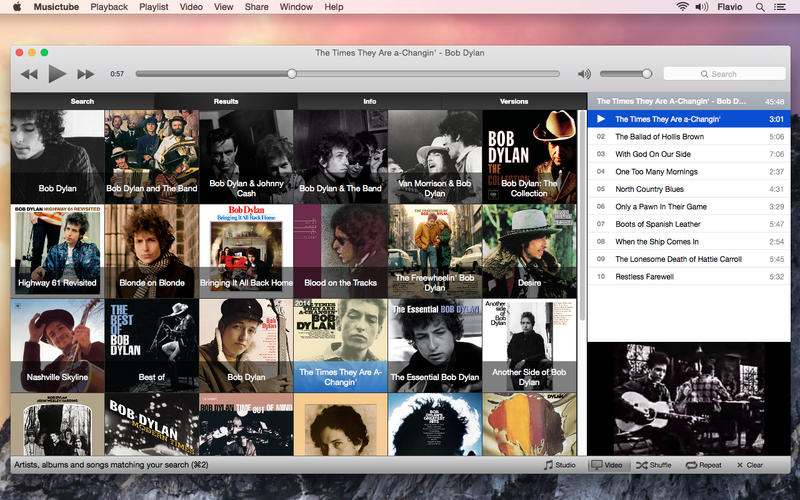Skip to the next track
This screenshot has width=800, height=500.
pos(86,74)
